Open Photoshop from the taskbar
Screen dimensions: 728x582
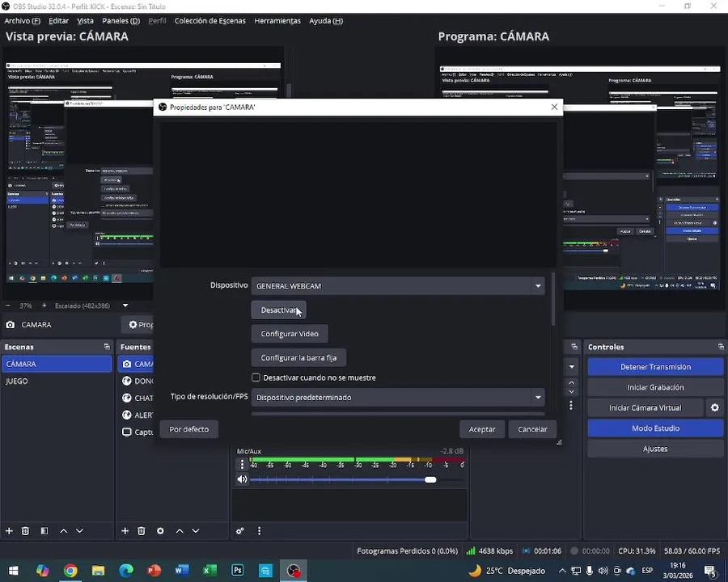coord(238,571)
